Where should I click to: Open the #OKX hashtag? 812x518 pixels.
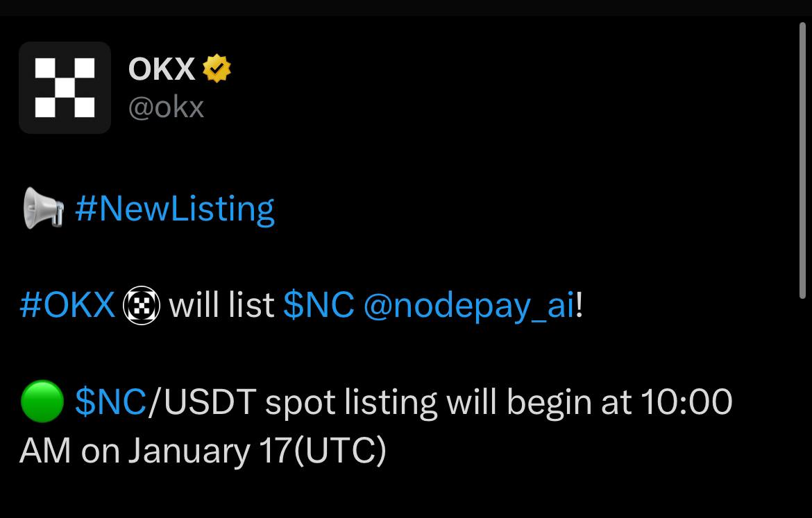click(67, 305)
